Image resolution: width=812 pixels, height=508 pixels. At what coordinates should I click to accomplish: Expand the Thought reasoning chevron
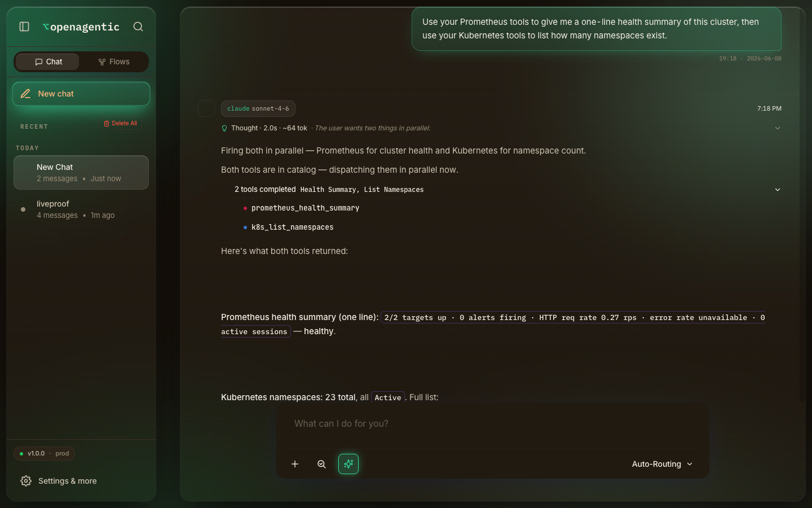(x=778, y=128)
